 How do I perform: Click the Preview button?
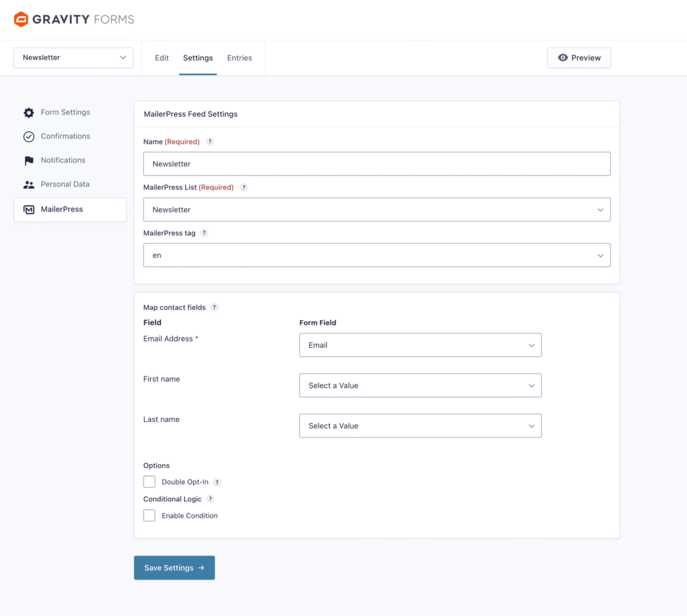tap(579, 58)
